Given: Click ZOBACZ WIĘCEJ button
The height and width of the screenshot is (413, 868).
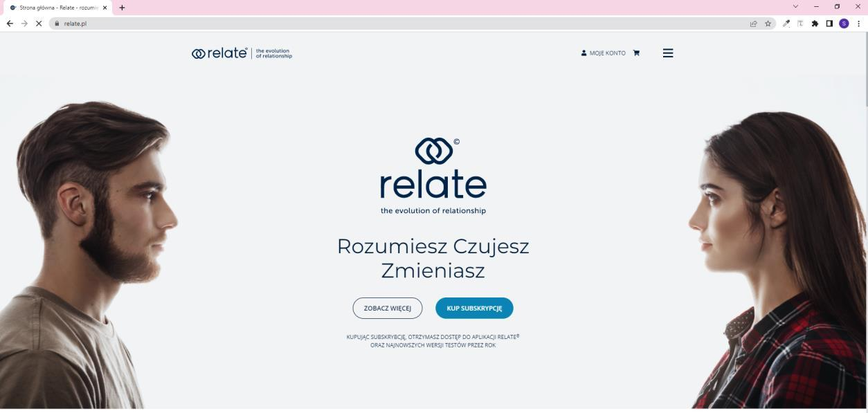Looking at the screenshot, I should pos(388,309).
